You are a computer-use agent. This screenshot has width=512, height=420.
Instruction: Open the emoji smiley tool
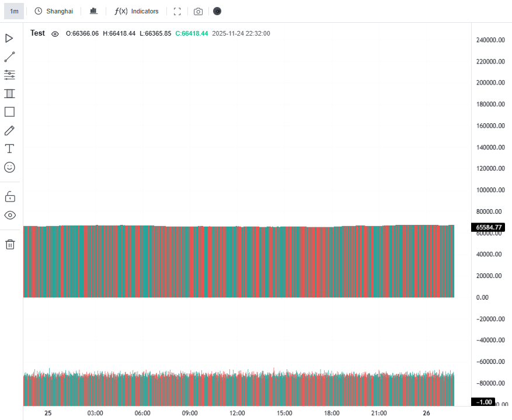point(9,167)
